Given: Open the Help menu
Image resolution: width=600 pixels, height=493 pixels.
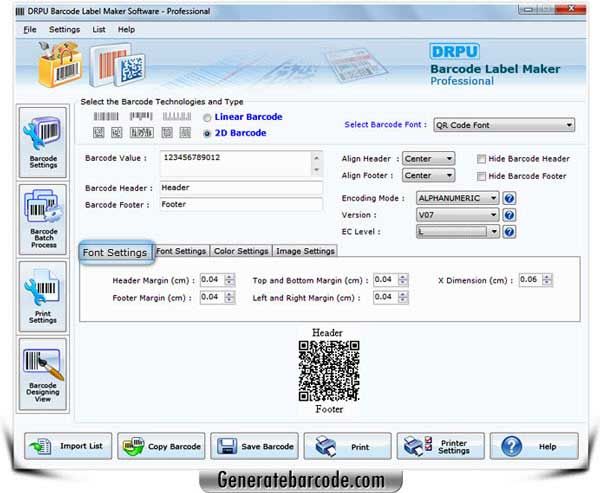Looking at the screenshot, I should pyautogui.click(x=126, y=29).
